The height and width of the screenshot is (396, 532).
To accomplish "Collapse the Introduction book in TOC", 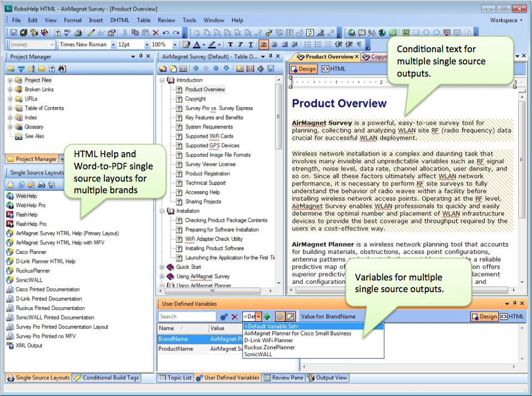I will click(162, 81).
